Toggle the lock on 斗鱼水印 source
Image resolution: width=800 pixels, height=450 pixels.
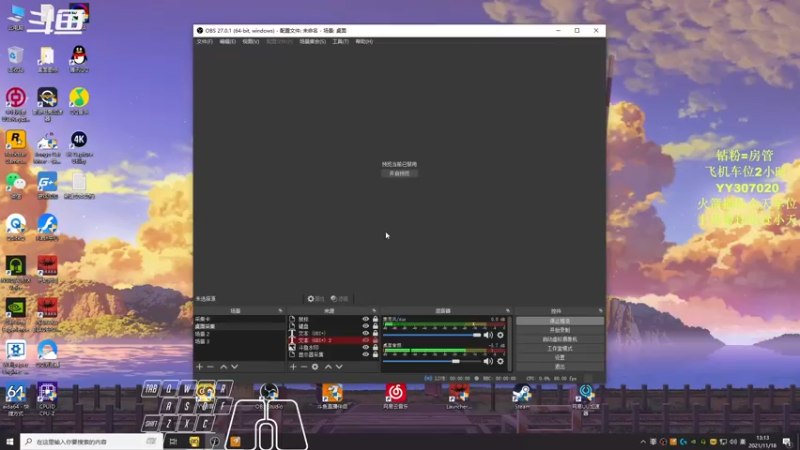376,347
